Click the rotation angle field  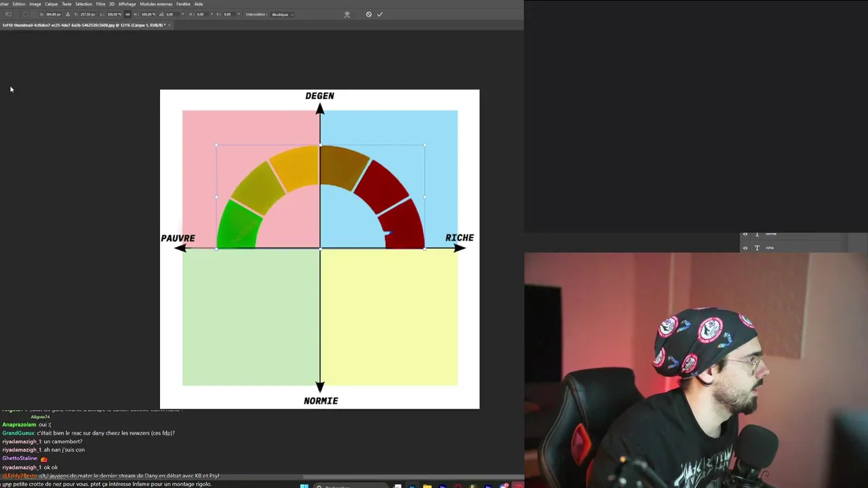coord(172,14)
